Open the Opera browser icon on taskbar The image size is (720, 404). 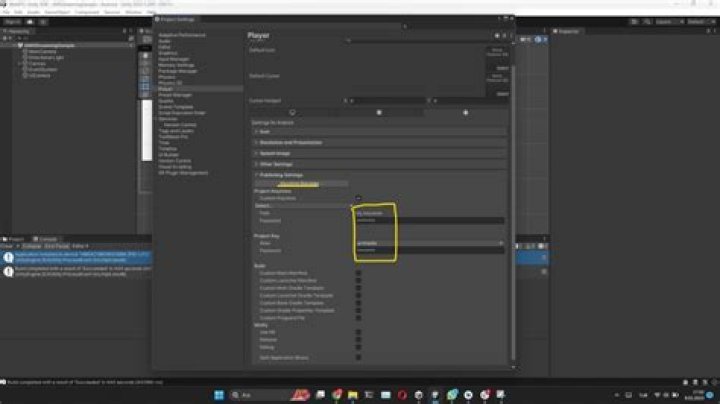402,395
